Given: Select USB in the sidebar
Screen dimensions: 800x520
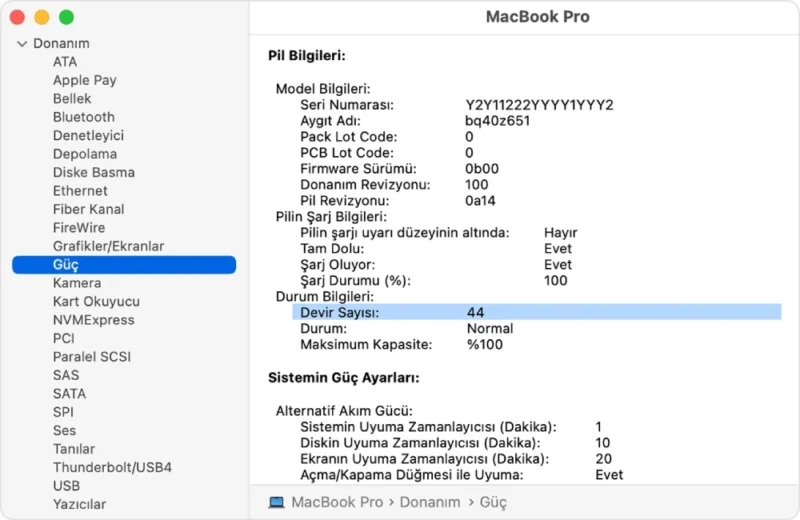Looking at the screenshot, I should 66,486.
